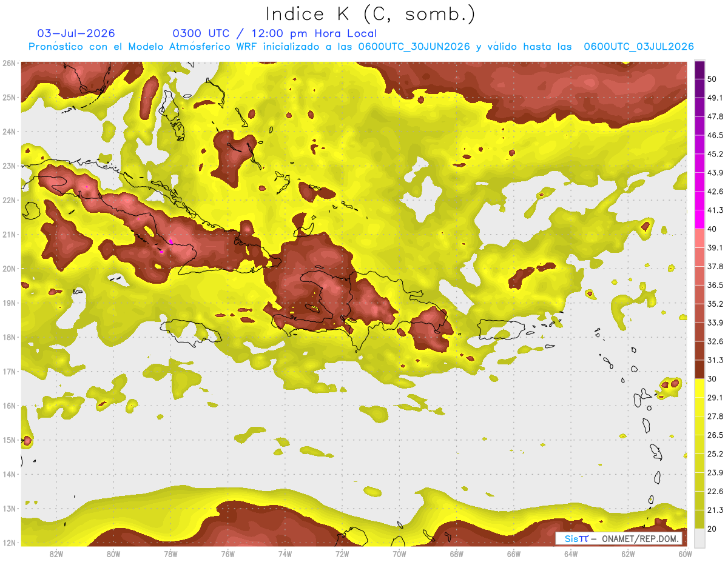Click the latitude axis label '16N'
The image size is (728, 562).
pos(9,406)
